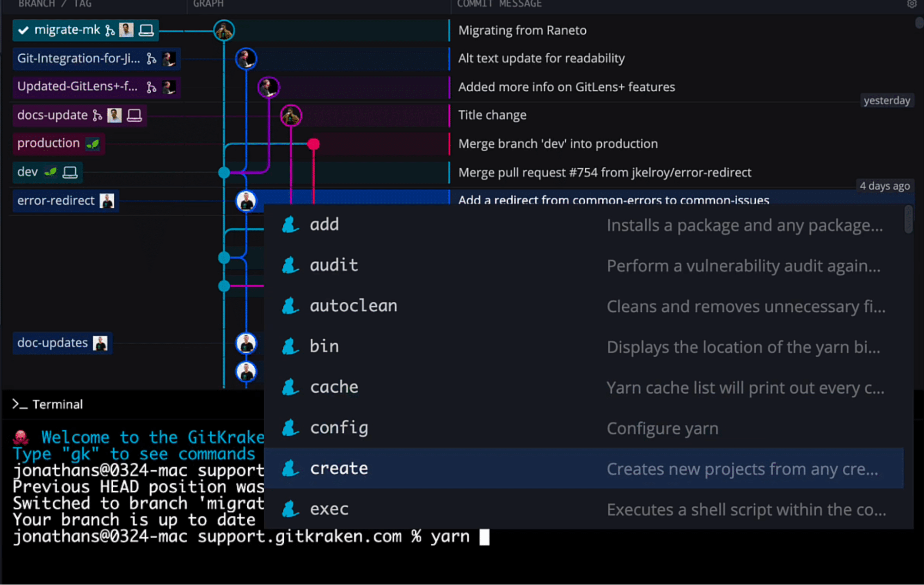The width and height of the screenshot is (924, 585).
Task: Open 'Merge branch dev into production' commit
Action: (558, 144)
